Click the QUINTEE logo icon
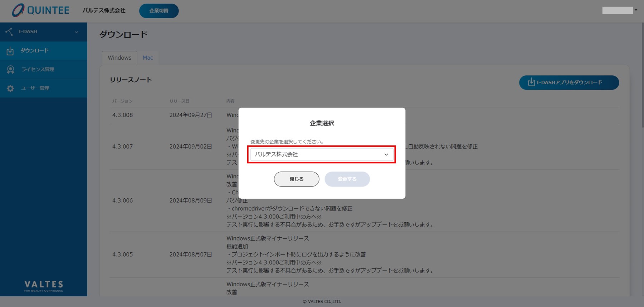The height and width of the screenshot is (307, 644). (18, 10)
